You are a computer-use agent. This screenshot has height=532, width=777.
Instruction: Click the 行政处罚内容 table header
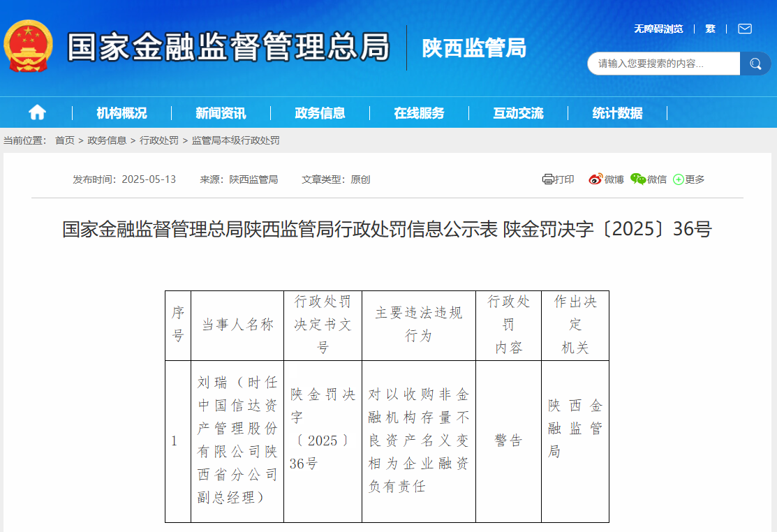(x=508, y=325)
